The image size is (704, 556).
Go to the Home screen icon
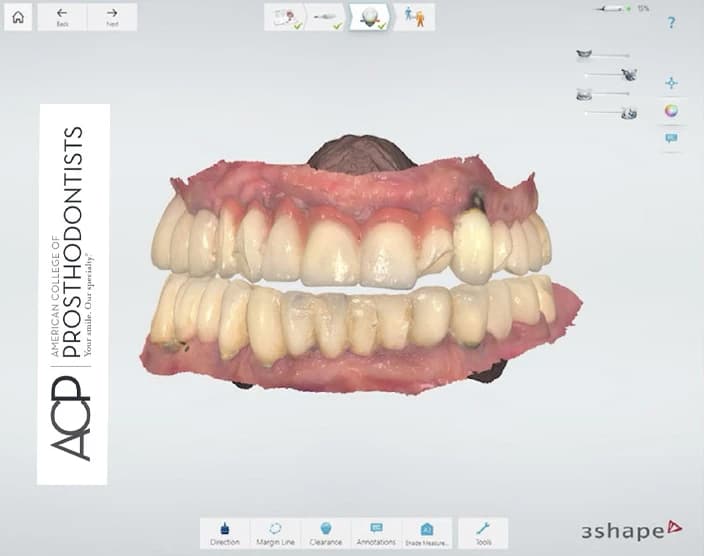[x=18, y=18]
